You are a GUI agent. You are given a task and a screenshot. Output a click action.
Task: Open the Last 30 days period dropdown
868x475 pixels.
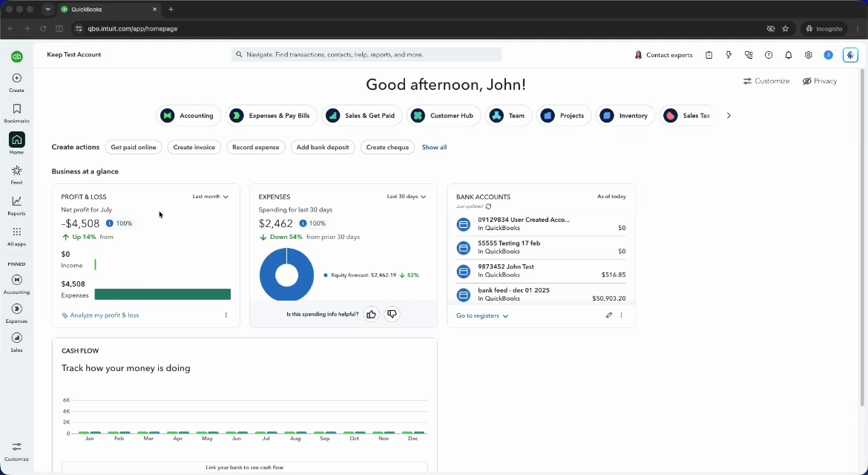click(x=407, y=197)
